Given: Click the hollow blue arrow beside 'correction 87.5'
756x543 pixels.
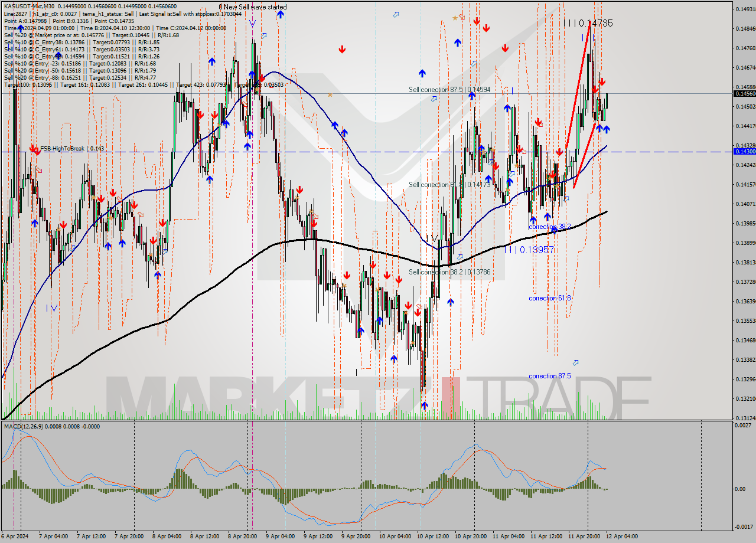Looking at the screenshot, I should (575, 362).
